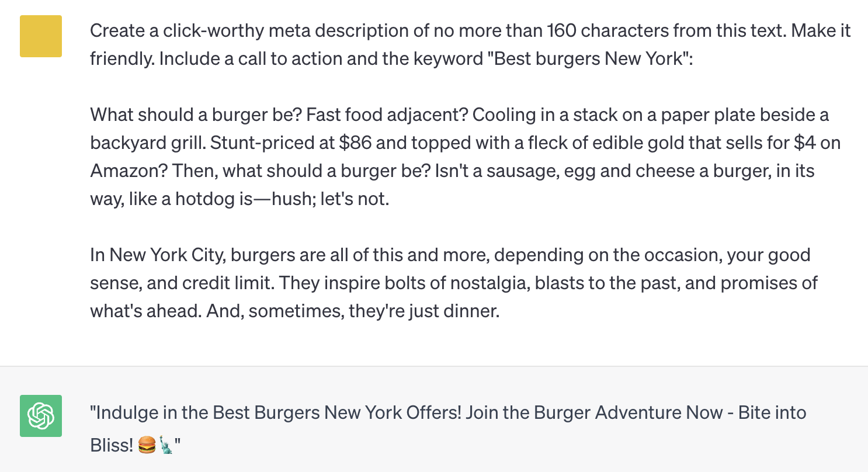Click the yellow user avatar square
The width and height of the screenshot is (868, 472).
click(41, 36)
